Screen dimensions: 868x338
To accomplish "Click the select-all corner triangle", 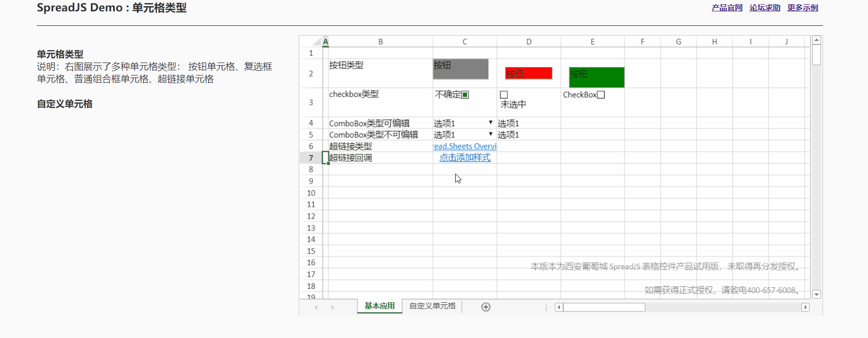I will click(317, 42).
